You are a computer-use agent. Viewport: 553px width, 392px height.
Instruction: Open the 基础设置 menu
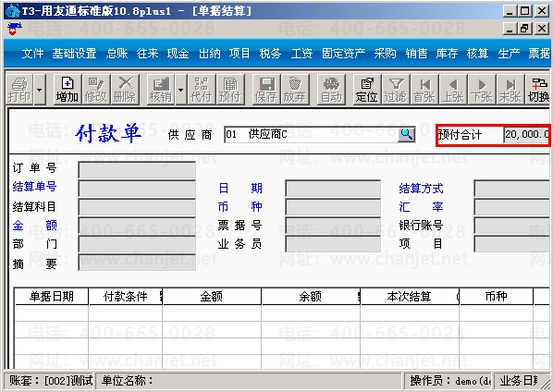(x=74, y=54)
